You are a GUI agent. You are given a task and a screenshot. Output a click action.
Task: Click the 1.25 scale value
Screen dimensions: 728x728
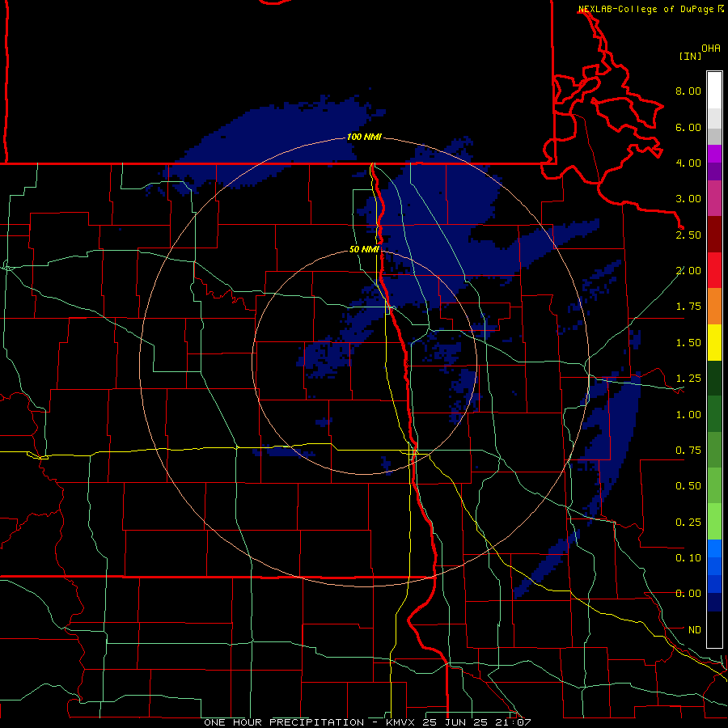coord(688,379)
